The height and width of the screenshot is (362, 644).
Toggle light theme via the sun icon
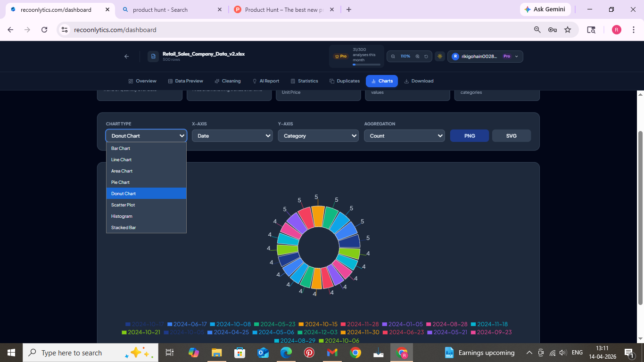coord(440,57)
